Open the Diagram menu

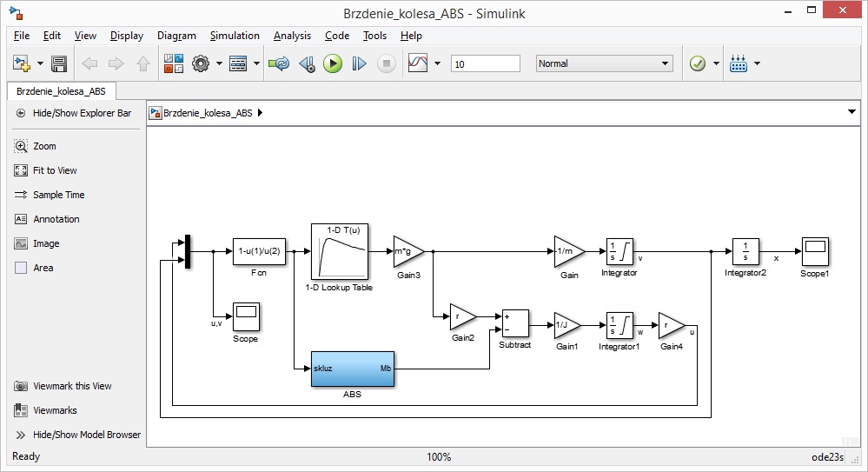point(176,36)
